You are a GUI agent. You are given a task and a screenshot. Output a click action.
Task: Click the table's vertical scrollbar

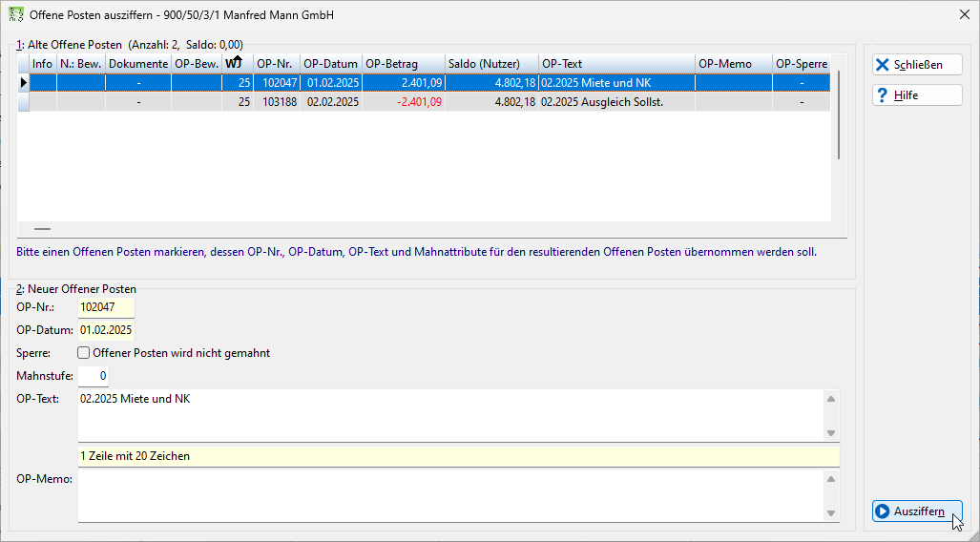tap(839, 115)
